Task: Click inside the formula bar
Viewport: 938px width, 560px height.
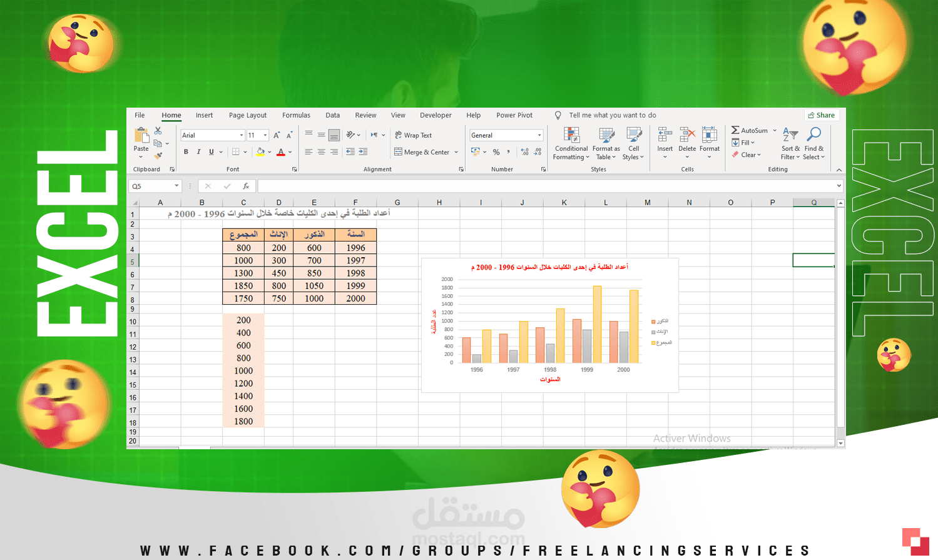Action: [546, 186]
